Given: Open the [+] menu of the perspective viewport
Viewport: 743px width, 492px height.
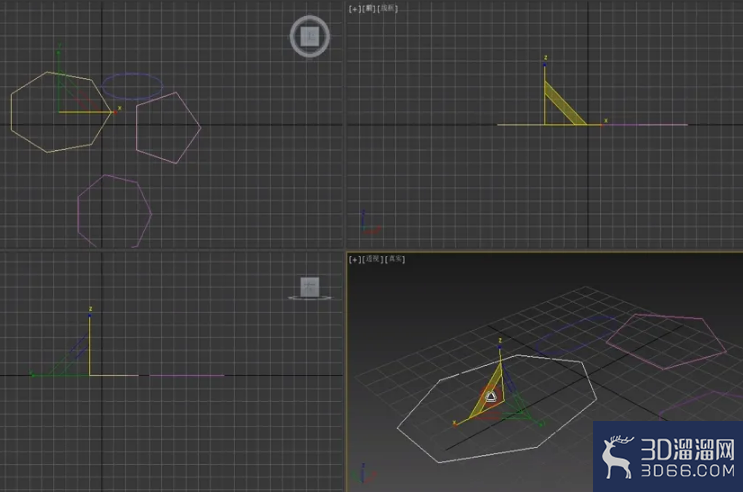Looking at the screenshot, I should click(354, 259).
